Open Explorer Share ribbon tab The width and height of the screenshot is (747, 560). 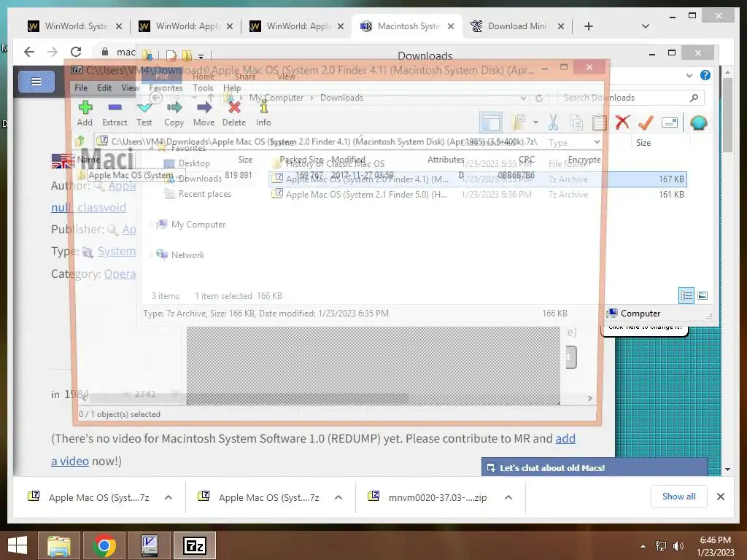(x=245, y=77)
